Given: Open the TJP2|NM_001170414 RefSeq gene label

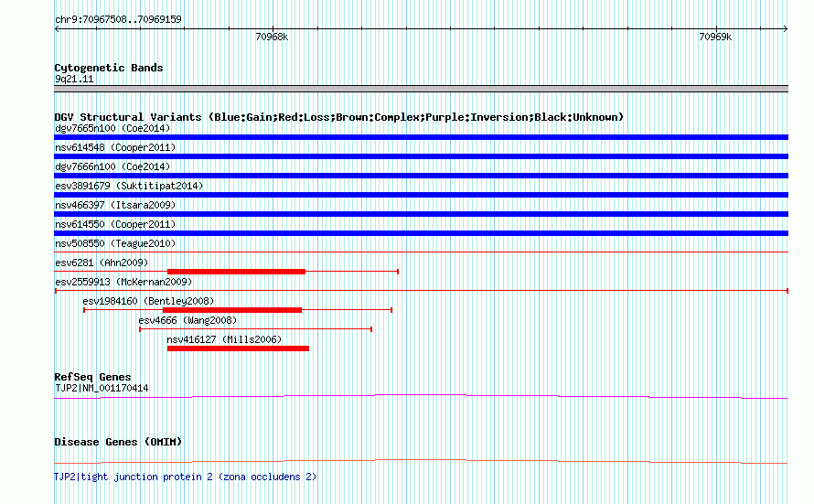Looking at the screenshot, I should pos(102,388).
